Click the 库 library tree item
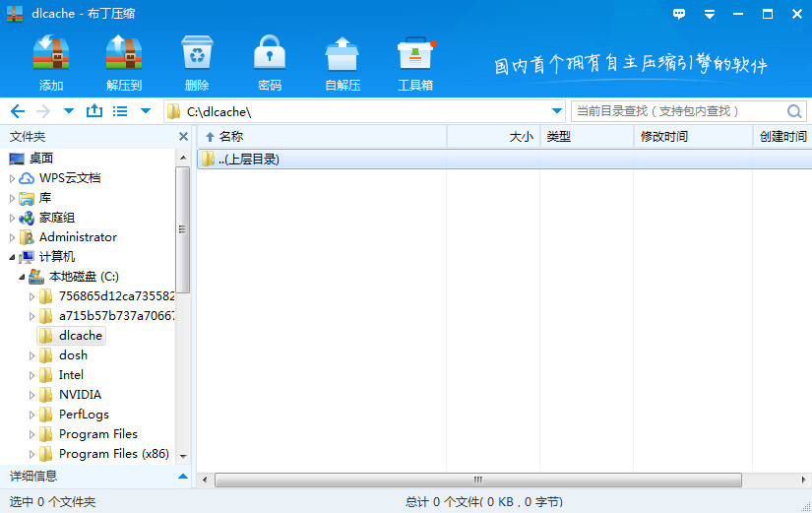This screenshot has height=513, width=812. click(45, 198)
